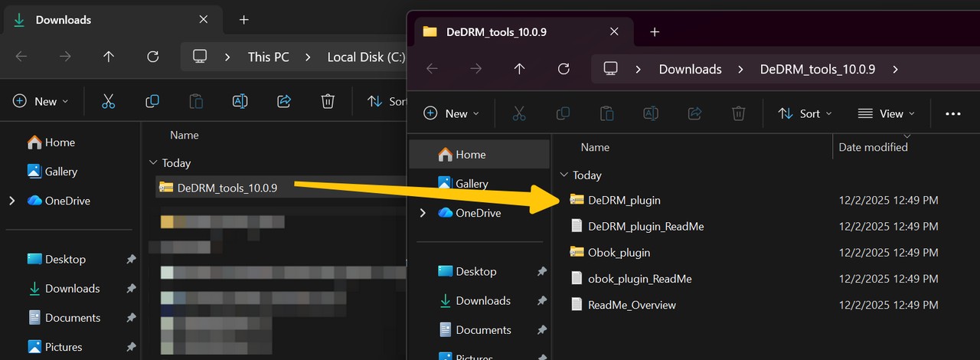Click Rename icon in Downloads window toolbar
This screenshot has width=980, height=360.
pos(240,101)
